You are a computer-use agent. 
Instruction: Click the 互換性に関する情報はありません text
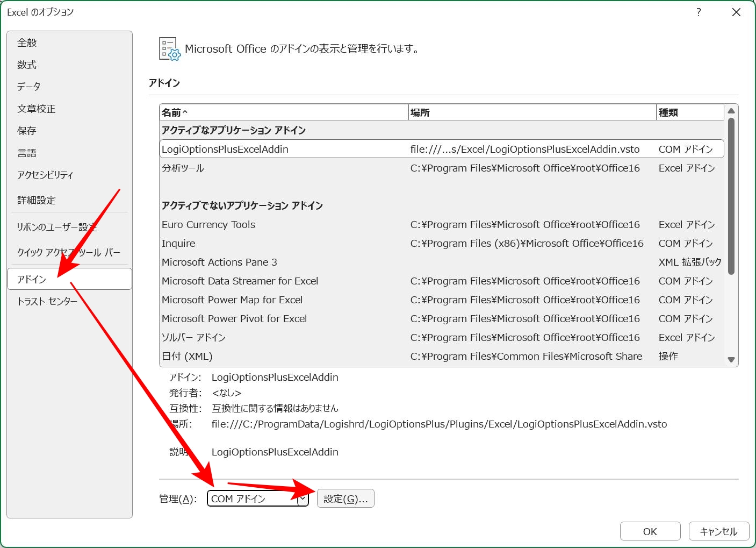pyautogui.click(x=275, y=408)
